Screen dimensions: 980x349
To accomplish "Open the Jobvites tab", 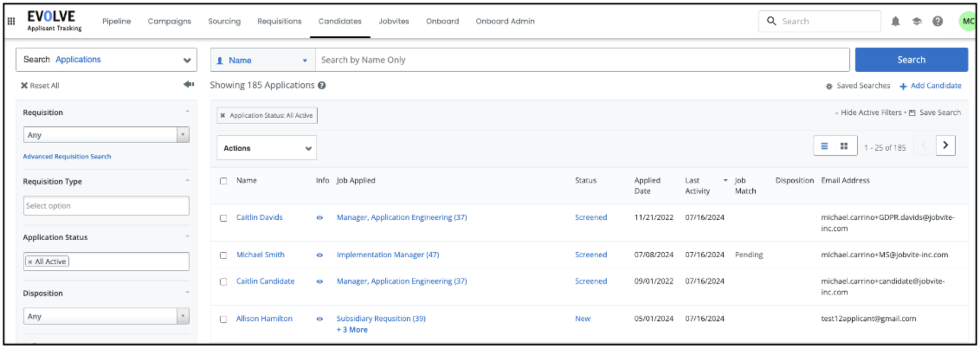I will (393, 21).
